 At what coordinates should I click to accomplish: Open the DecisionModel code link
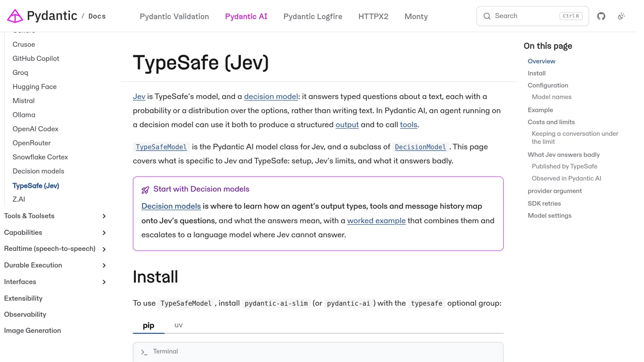(x=421, y=147)
